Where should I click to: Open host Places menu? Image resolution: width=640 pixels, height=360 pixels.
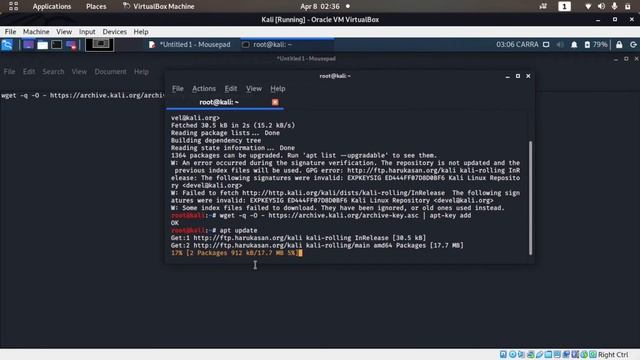tap(96, 7)
